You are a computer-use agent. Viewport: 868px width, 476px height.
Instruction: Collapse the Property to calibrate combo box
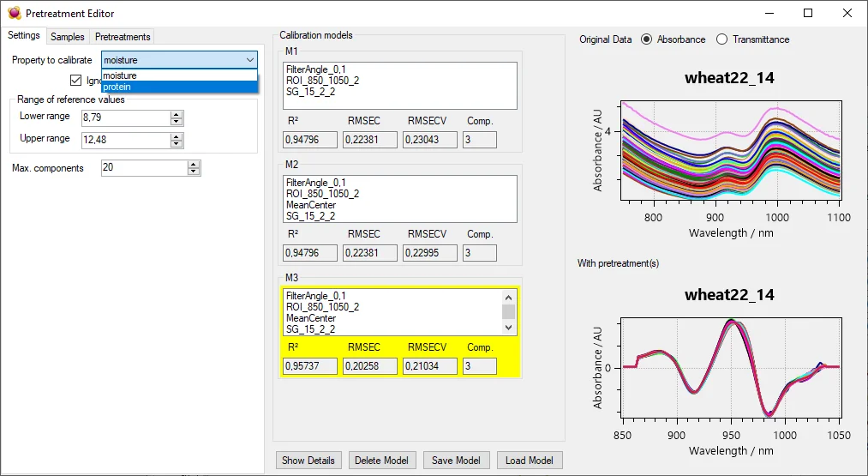(249, 60)
